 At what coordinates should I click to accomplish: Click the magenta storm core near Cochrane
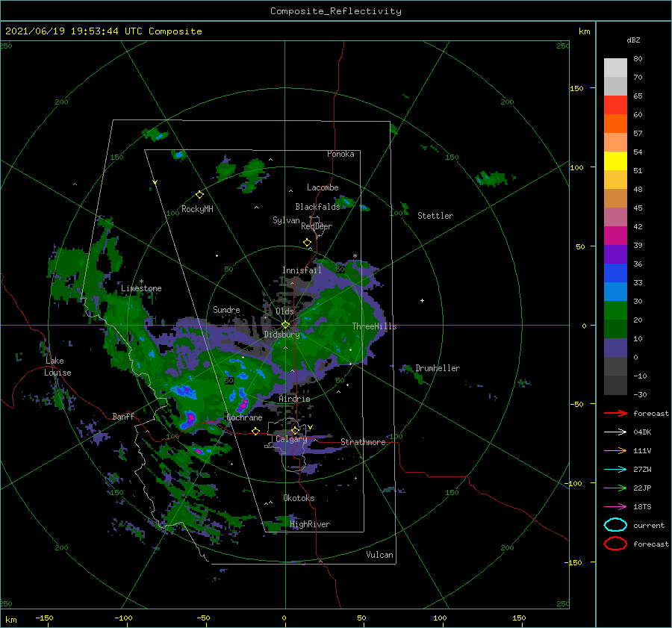pos(243,403)
